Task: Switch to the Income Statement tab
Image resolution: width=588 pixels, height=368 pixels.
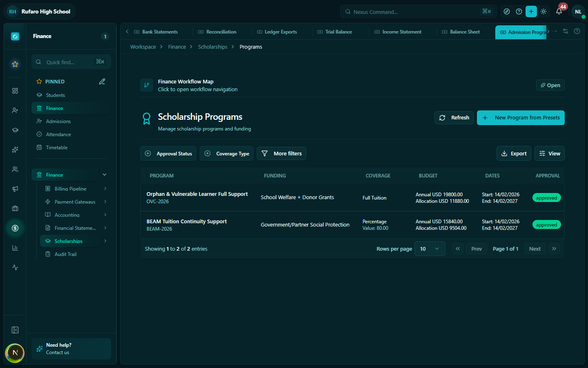Action: [398, 32]
